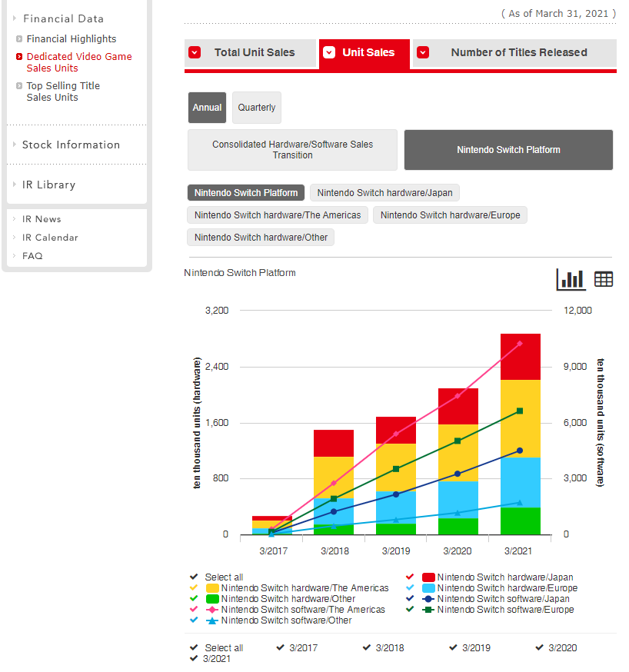Viewport: 629px width, 672px height.
Task: Toggle the 3/2017 year checkbox
Action: point(281,647)
